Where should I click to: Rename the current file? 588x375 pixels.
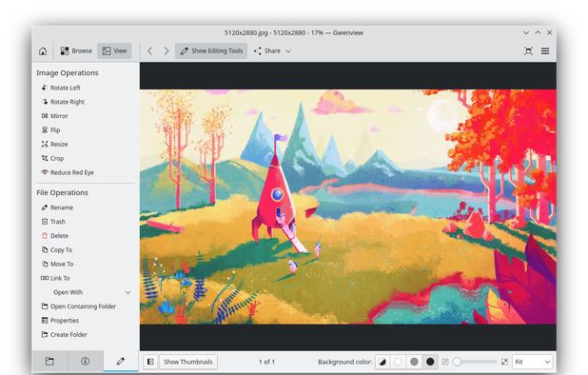(x=57, y=207)
